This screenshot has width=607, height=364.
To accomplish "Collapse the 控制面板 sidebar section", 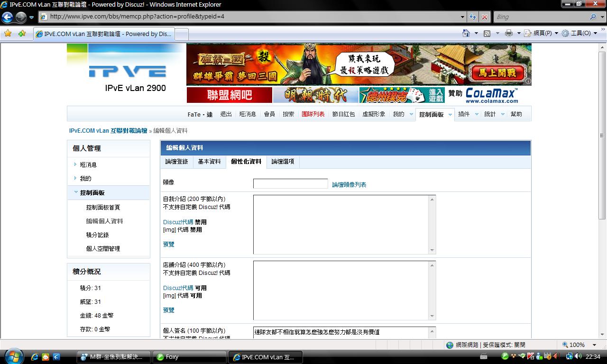I will pos(76,192).
